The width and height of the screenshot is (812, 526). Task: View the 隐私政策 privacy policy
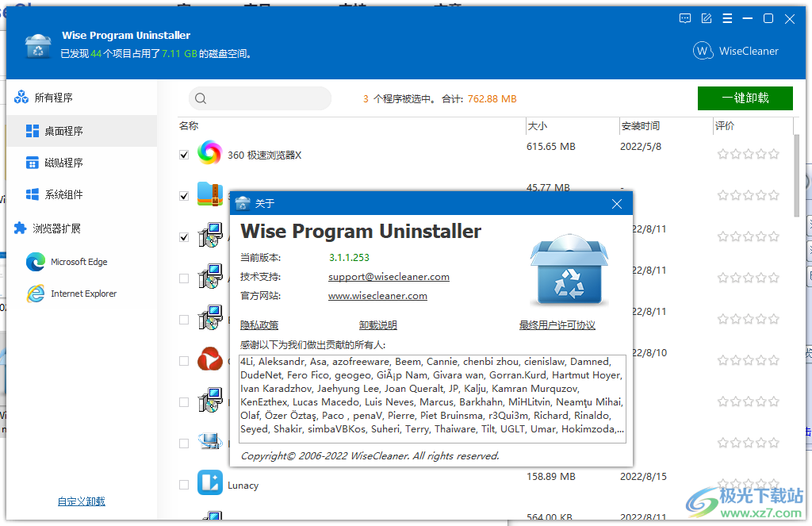pyautogui.click(x=259, y=324)
